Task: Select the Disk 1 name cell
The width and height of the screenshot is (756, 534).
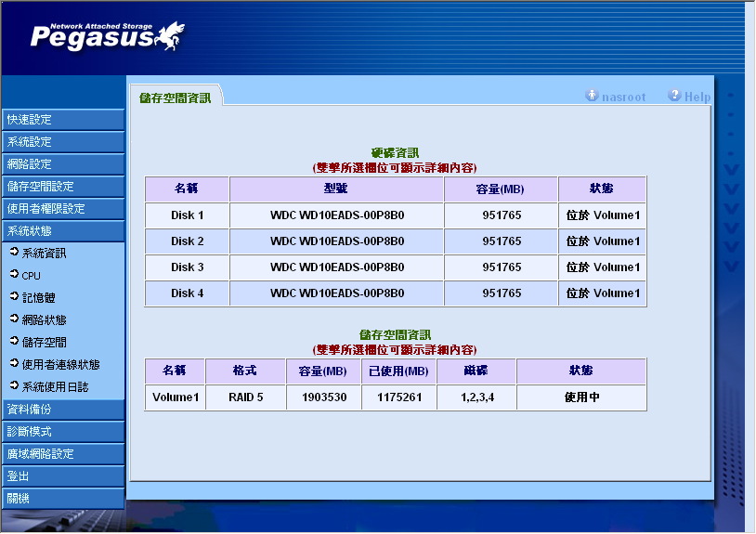Action: [x=187, y=215]
